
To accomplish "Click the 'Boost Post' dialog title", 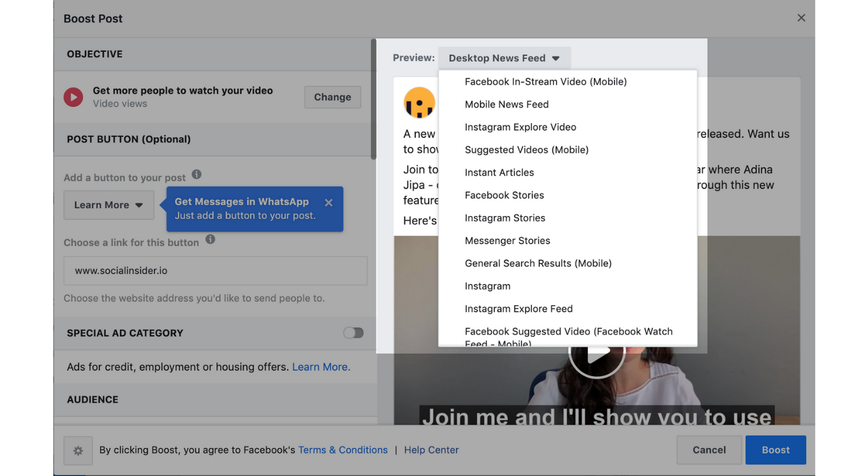I will (93, 18).
